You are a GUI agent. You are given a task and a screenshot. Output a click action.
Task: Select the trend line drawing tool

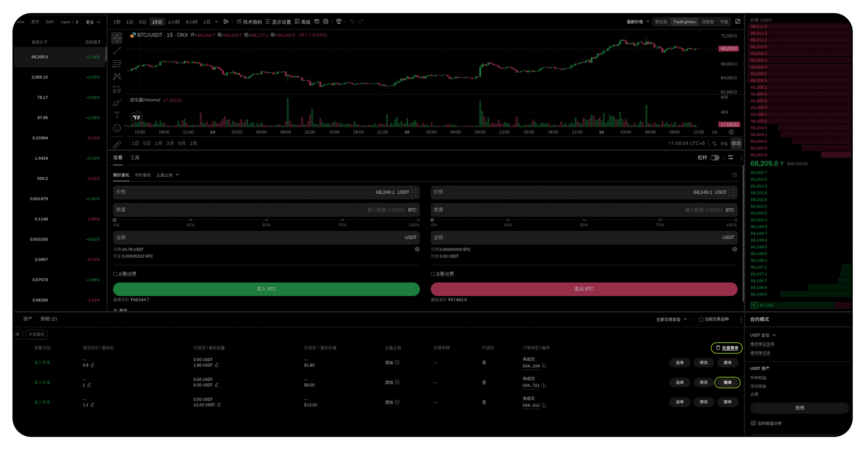pyautogui.click(x=117, y=51)
